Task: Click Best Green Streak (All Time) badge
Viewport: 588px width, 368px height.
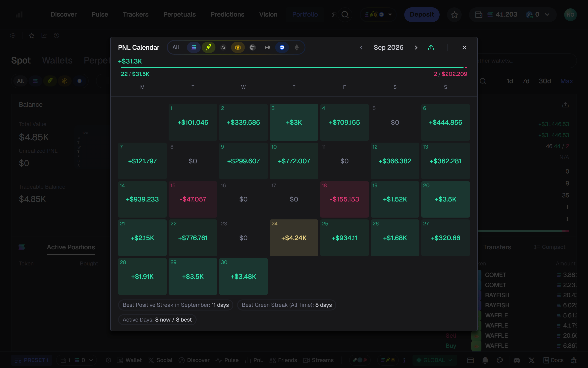Action: pyautogui.click(x=286, y=305)
